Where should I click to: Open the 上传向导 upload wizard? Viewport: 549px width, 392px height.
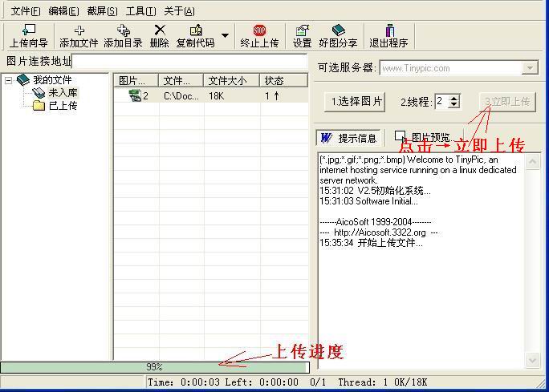28,36
